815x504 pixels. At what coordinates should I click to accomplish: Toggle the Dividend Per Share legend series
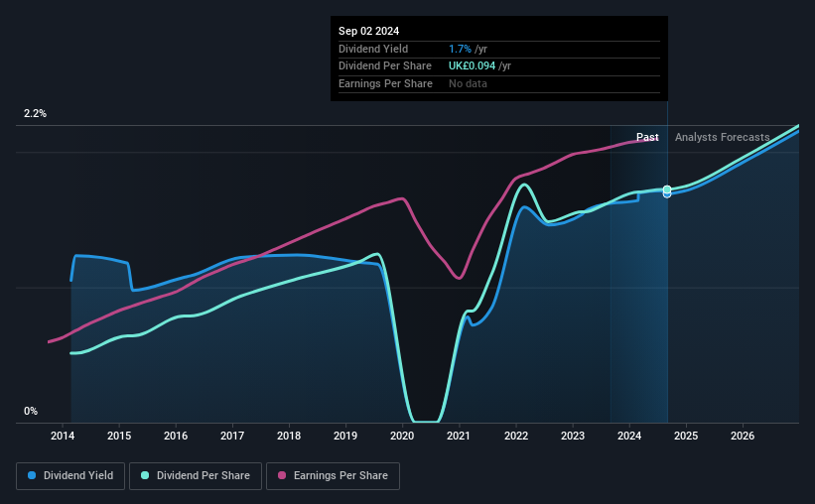click(x=196, y=475)
